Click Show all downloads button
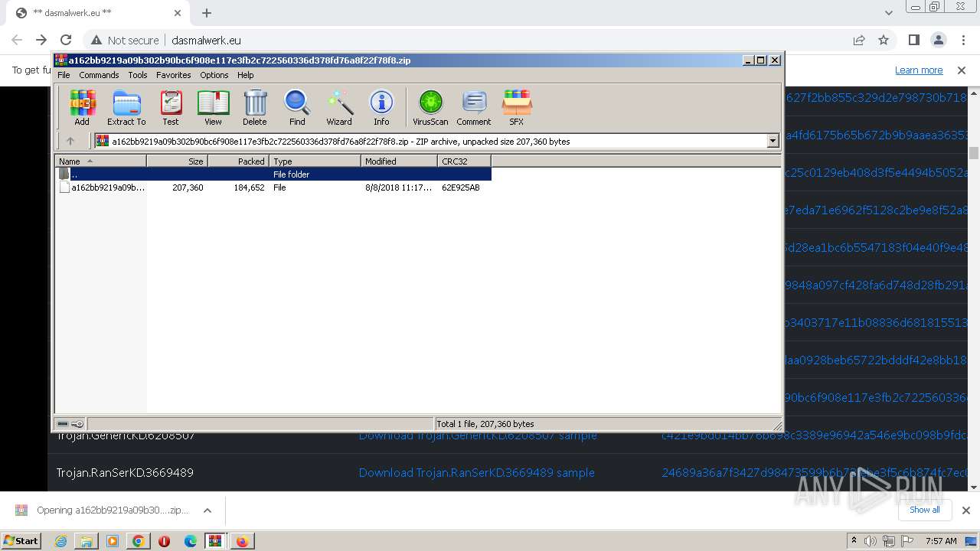The width and height of the screenshot is (980, 551). [x=924, y=510]
